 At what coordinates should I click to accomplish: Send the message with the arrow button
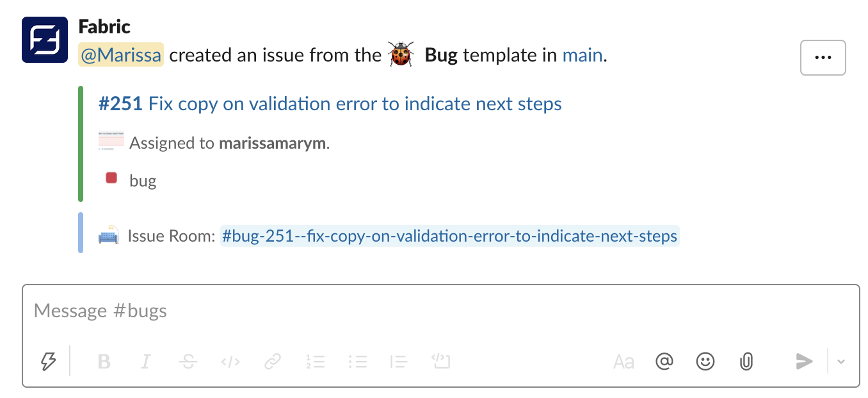804,361
